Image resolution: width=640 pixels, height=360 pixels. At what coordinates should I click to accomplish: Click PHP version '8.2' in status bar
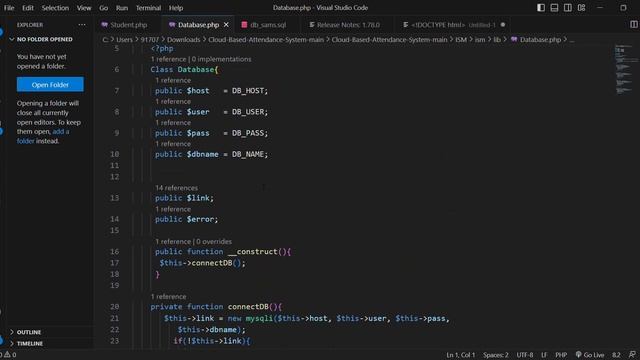click(x=616, y=355)
